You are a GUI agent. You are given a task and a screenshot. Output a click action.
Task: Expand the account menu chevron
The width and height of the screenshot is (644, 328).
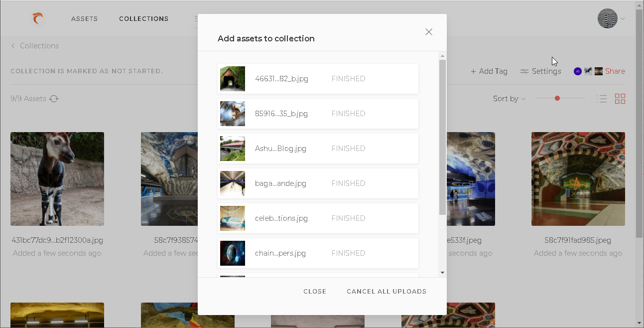(623, 19)
